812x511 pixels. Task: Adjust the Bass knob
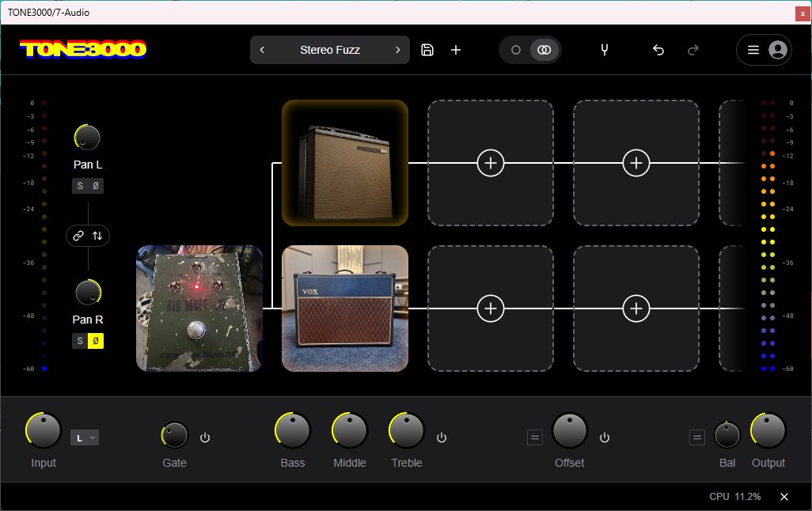293,430
